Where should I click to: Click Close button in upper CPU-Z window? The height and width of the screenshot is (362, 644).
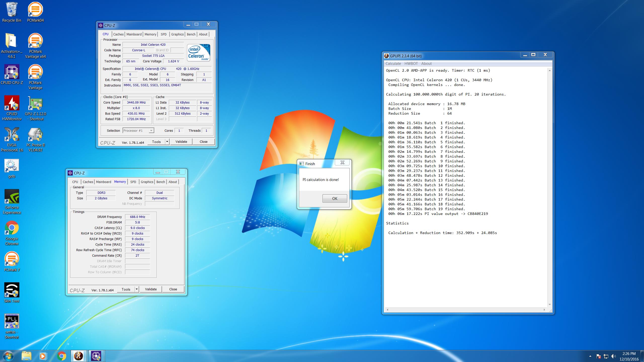(x=204, y=142)
